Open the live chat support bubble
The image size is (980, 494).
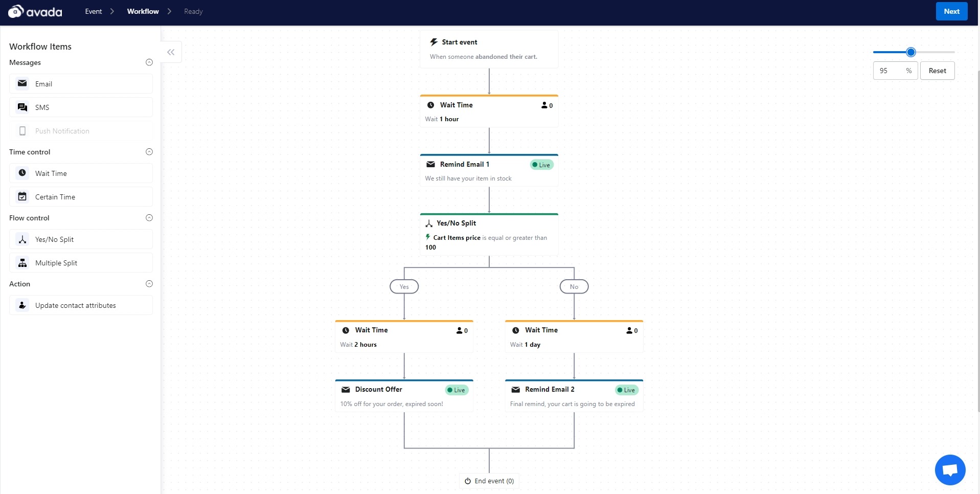point(950,469)
